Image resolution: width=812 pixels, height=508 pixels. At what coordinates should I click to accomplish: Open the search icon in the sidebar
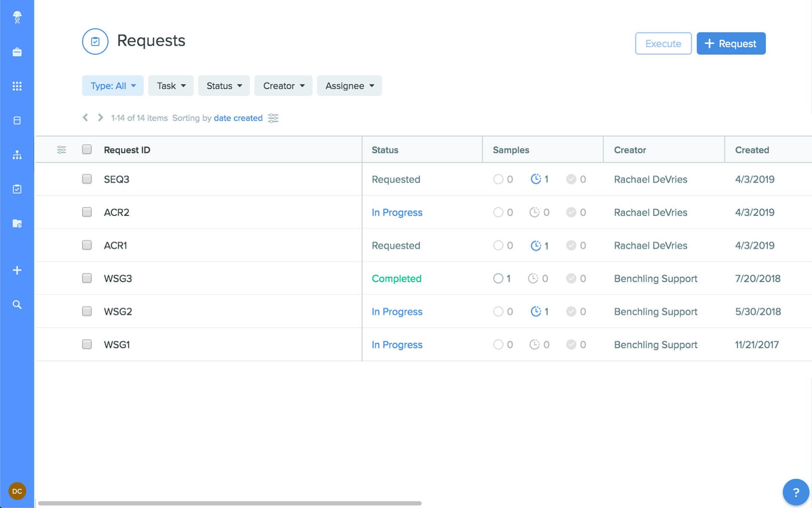[17, 304]
